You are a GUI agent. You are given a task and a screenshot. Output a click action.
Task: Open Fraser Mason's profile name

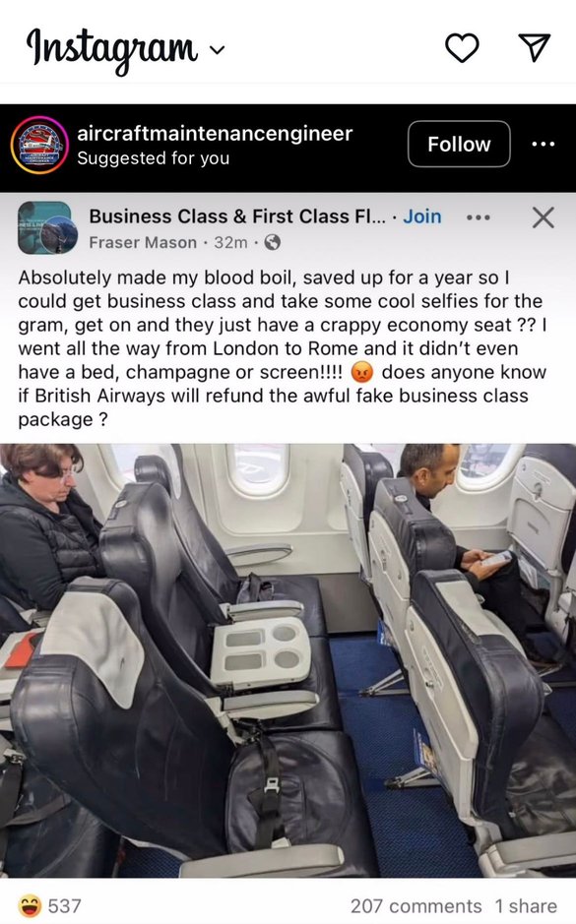click(x=143, y=242)
